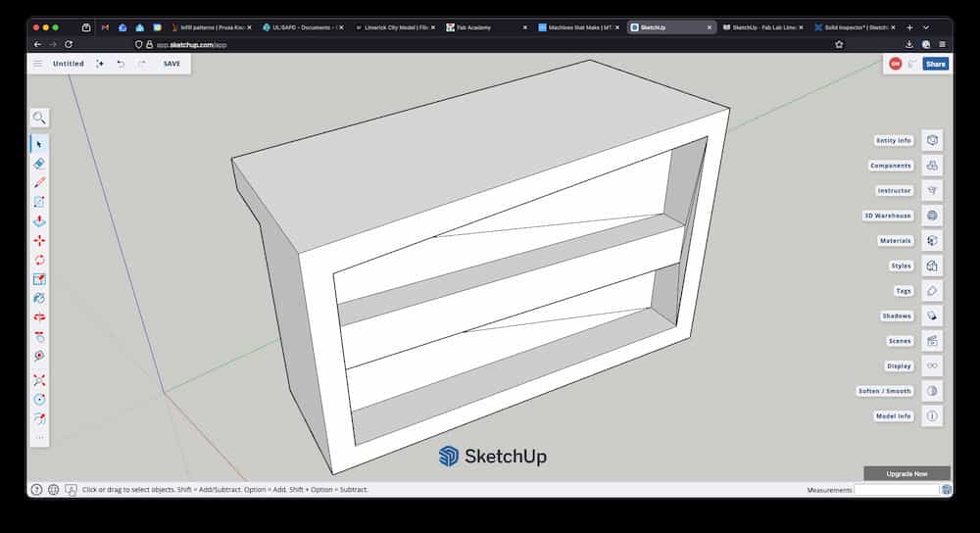The height and width of the screenshot is (533, 980).
Task: Select the Push/Pull tool
Action: [x=39, y=221]
